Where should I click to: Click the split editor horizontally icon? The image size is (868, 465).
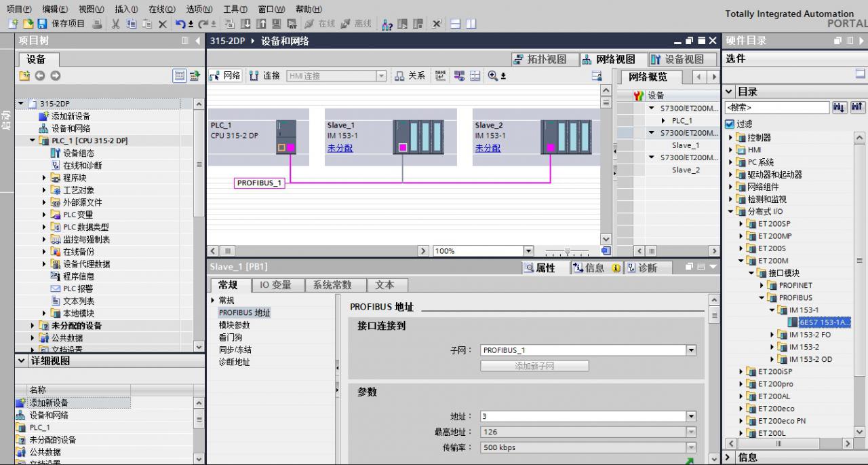tap(456, 24)
